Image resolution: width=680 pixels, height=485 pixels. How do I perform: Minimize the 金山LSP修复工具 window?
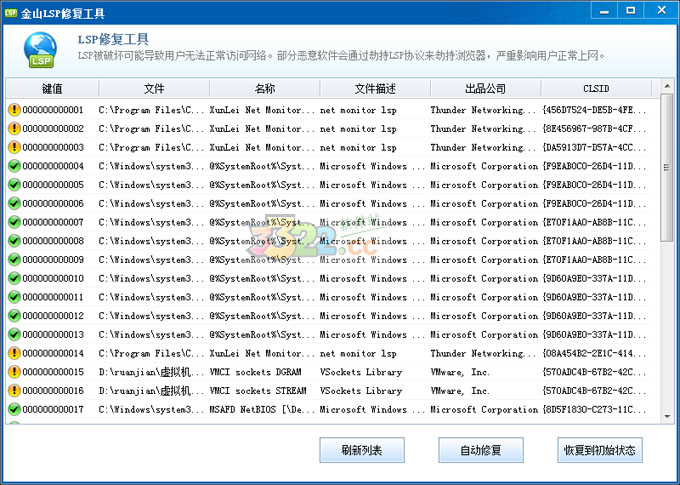click(604, 10)
